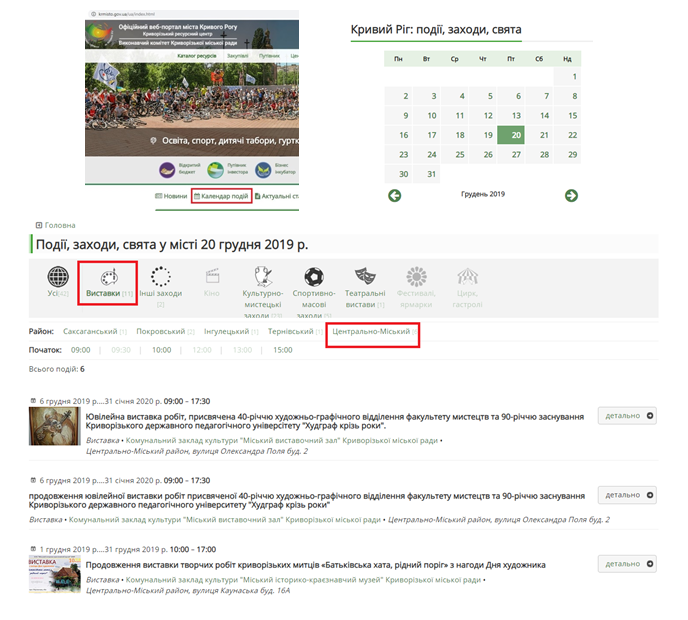This screenshot has width=688, height=620.
Task: Filter by Тернівський district
Action: (x=290, y=331)
